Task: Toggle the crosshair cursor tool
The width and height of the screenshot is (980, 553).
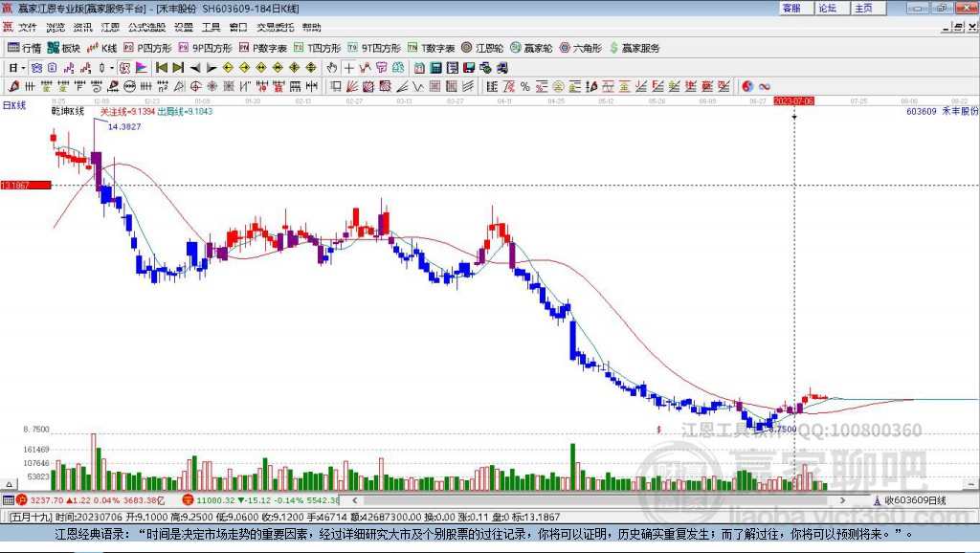Action: coord(348,68)
